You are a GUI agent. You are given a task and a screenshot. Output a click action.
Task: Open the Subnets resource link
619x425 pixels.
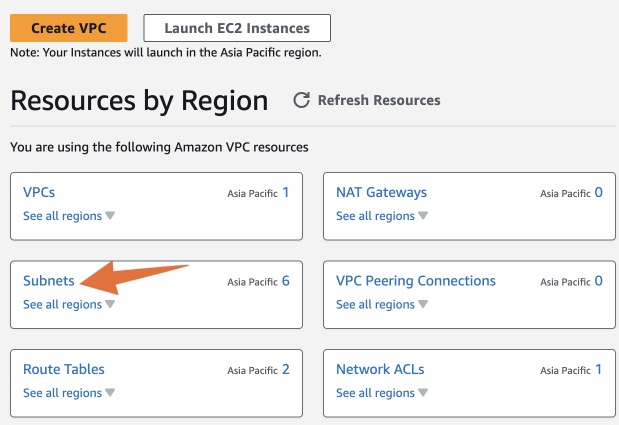48,281
